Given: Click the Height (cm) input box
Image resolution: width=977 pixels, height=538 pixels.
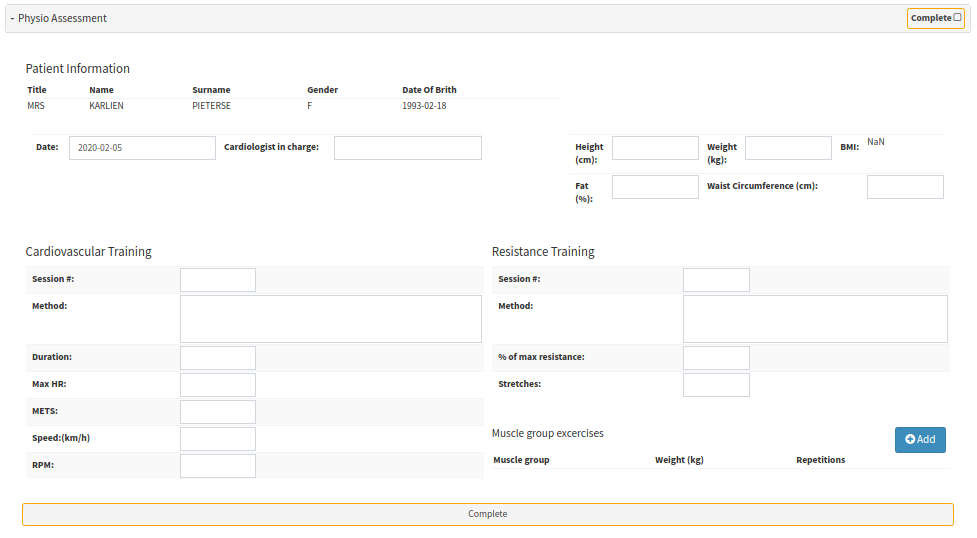Looking at the screenshot, I should click(x=655, y=148).
